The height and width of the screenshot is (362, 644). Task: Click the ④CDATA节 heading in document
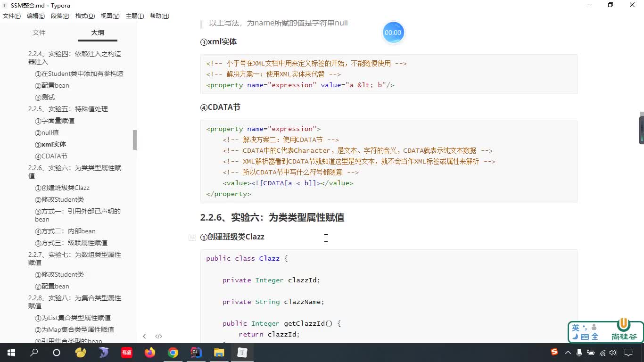point(220,107)
